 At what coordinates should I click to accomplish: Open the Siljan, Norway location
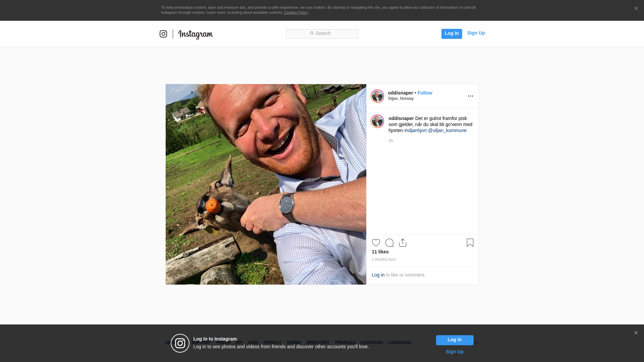[x=401, y=99]
